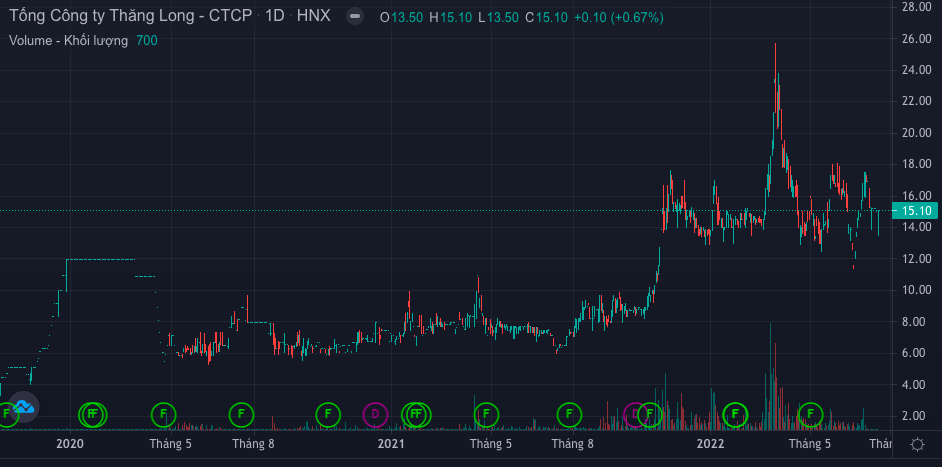Click the F marker nearest the 2022 label

pyautogui.click(x=735, y=413)
